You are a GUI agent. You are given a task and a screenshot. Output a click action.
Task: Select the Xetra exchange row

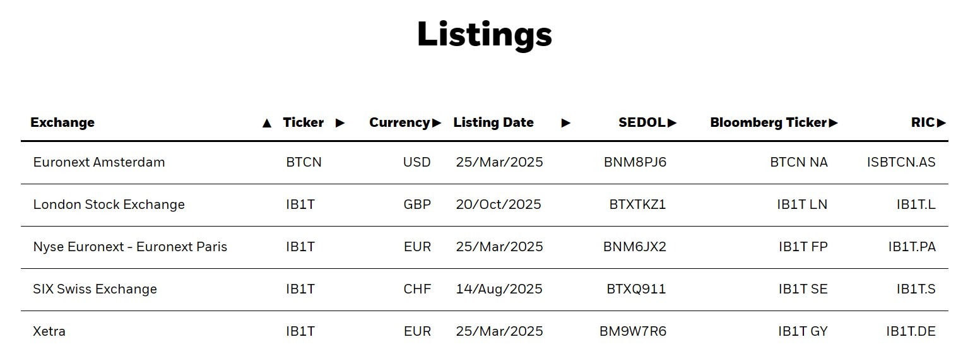tap(49, 331)
